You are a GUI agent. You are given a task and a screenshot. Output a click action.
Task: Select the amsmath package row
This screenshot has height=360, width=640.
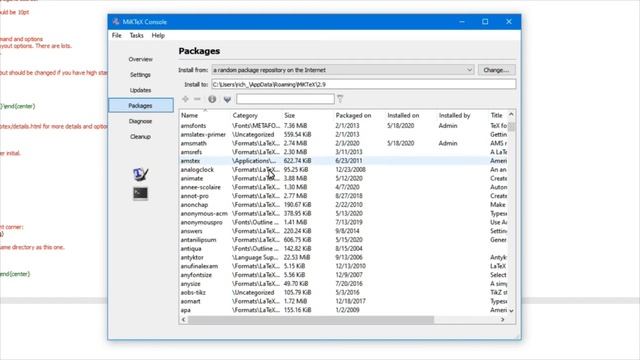344,143
